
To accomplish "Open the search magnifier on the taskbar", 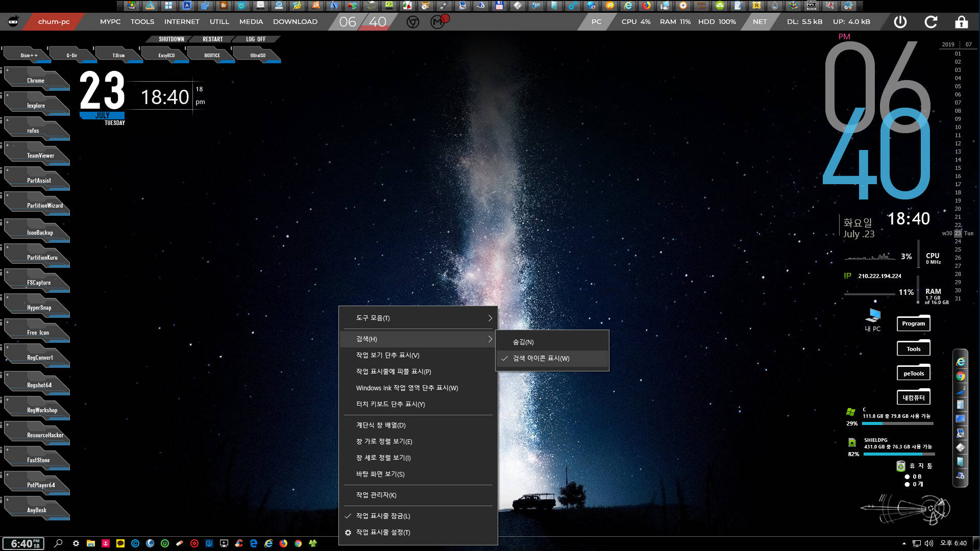I will [x=58, y=543].
